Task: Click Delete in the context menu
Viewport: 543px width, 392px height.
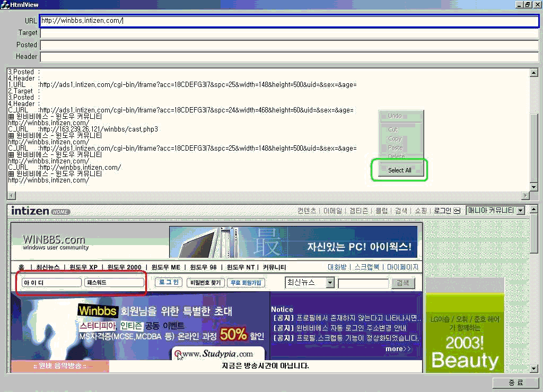Action: [x=397, y=156]
